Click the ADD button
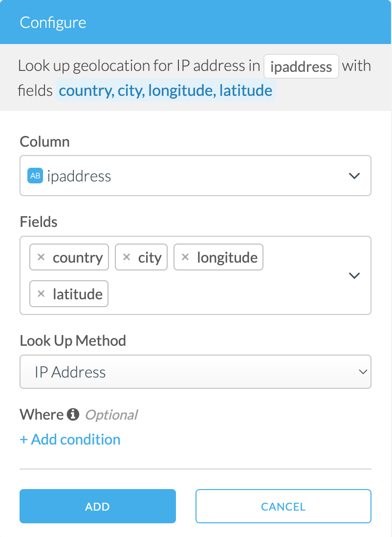 click(x=97, y=506)
